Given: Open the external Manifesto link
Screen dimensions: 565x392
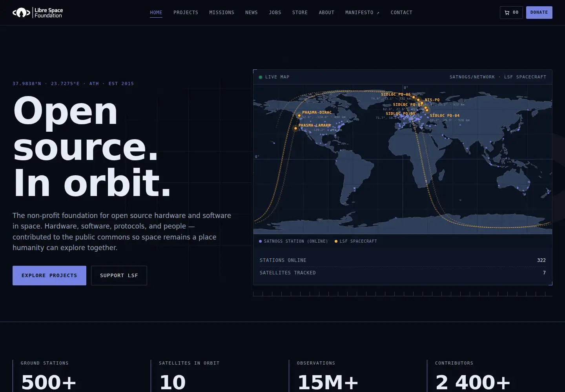Looking at the screenshot, I should tap(363, 13).
